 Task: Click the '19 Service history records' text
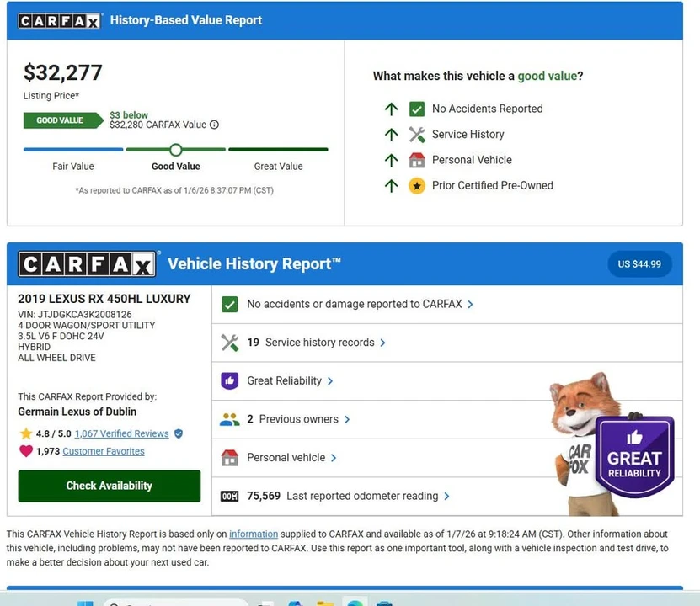pyautogui.click(x=311, y=343)
